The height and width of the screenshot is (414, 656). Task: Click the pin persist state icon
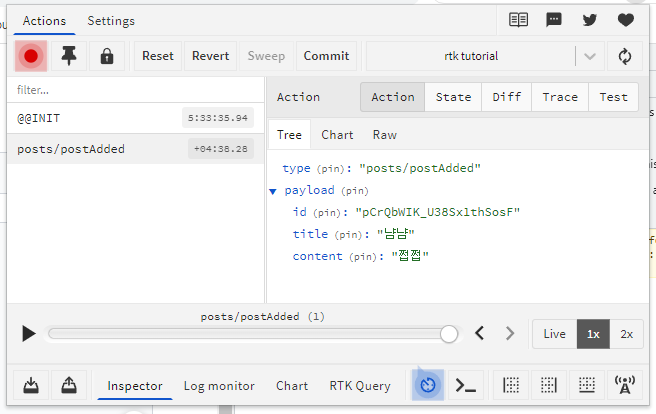pos(69,56)
